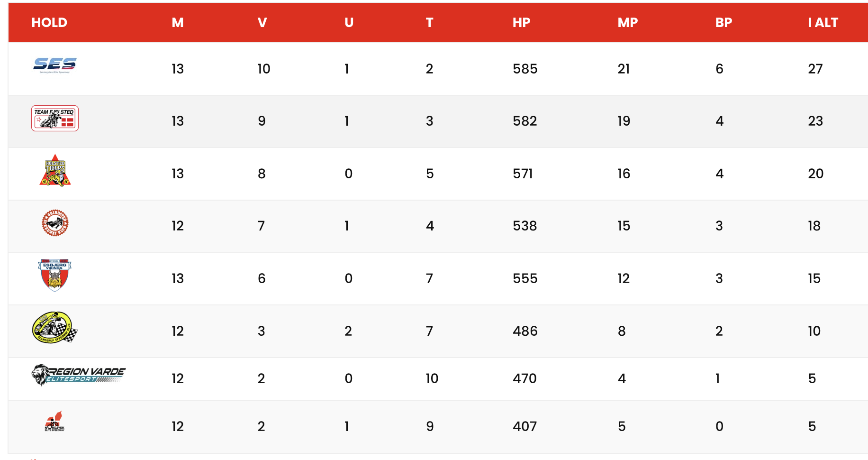Select the total 27 in SES row
This screenshot has height=460, width=868.
pyautogui.click(x=815, y=69)
